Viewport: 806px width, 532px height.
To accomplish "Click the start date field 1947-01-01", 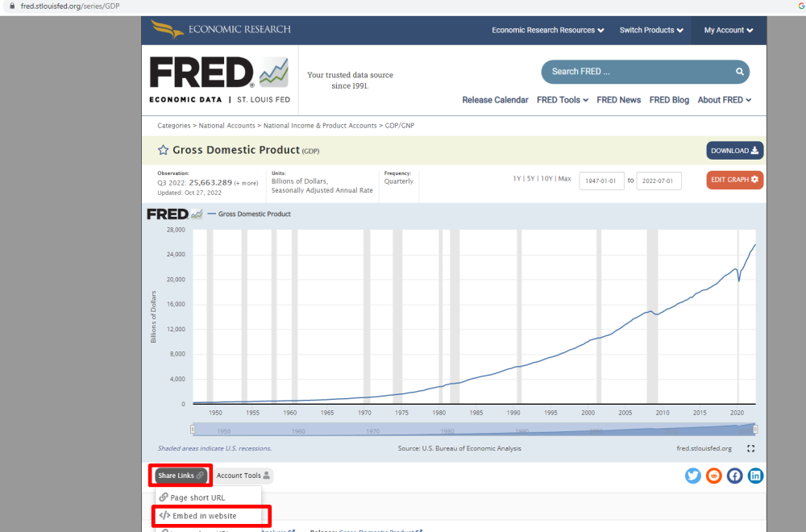I will (601, 181).
